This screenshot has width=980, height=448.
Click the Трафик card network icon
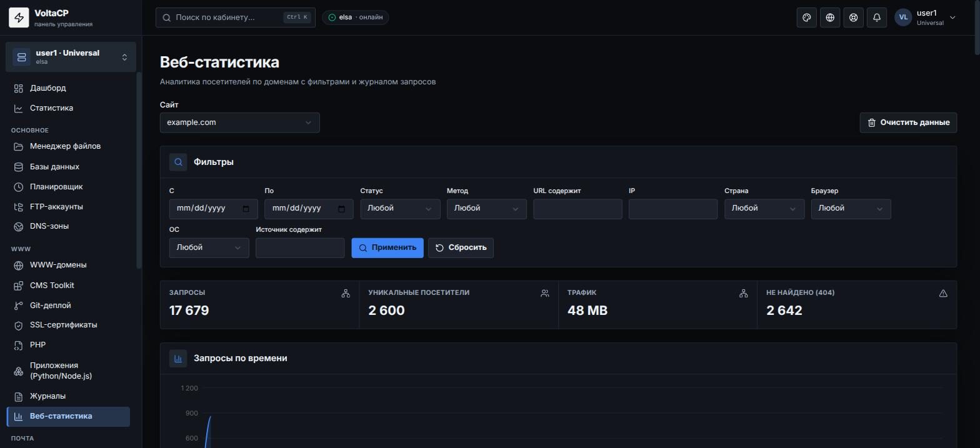click(x=744, y=293)
